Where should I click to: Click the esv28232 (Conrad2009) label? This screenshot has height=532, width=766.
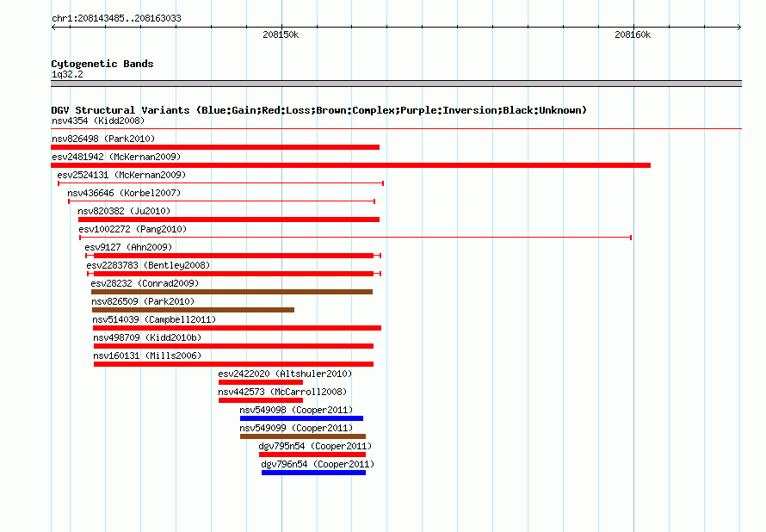click(x=145, y=283)
